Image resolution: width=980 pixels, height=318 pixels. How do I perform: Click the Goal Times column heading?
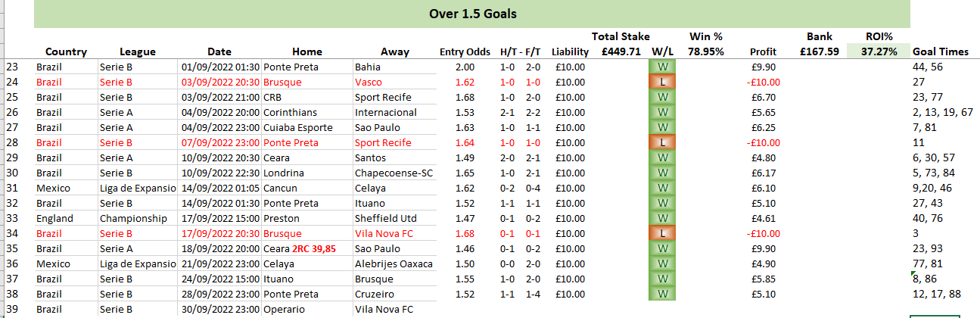[x=940, y=51]
